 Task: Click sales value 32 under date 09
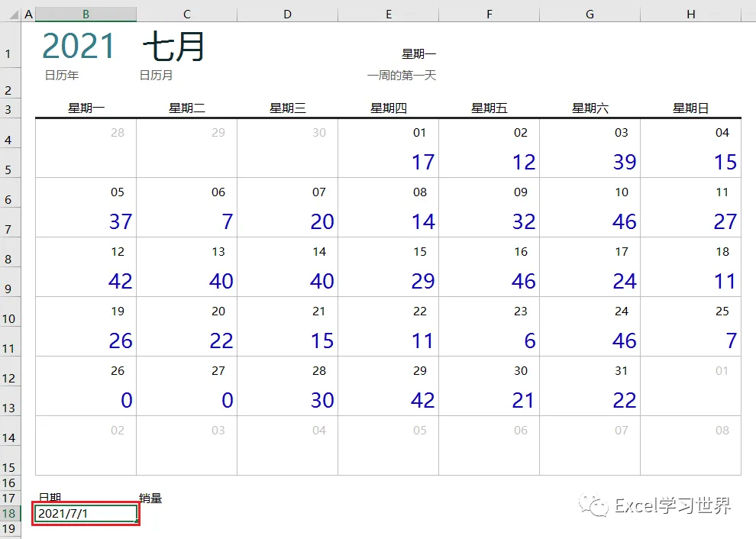click(x=524, y=221)
